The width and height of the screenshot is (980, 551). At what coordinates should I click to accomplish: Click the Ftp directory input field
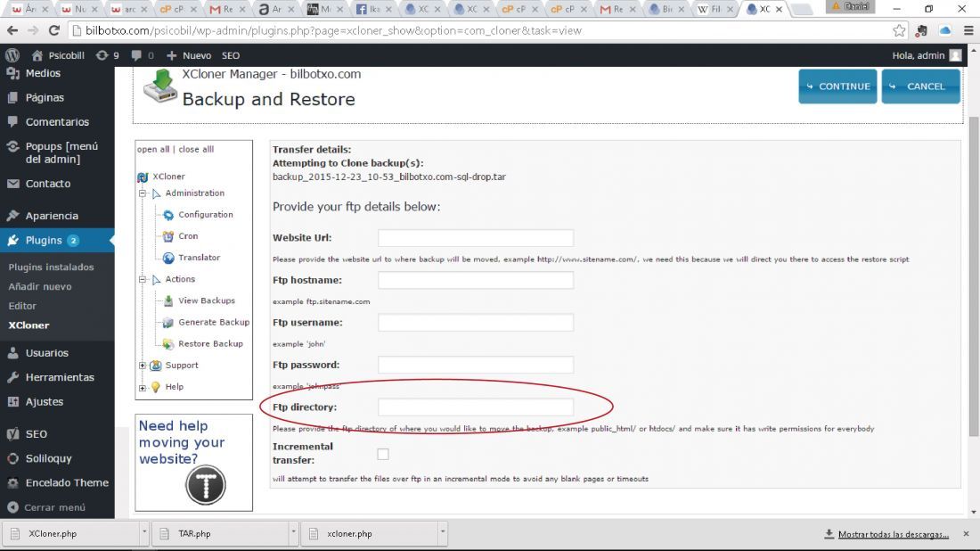point(476,407)
